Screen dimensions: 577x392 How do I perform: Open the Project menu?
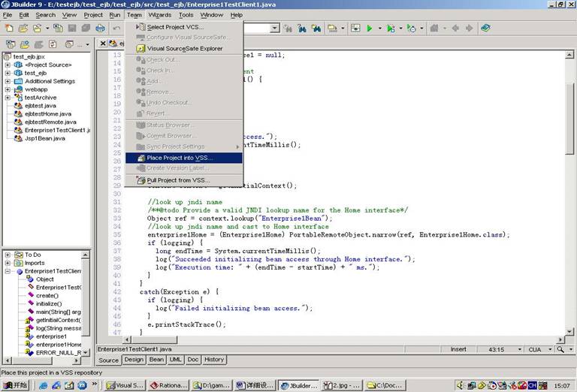point(93,15)
